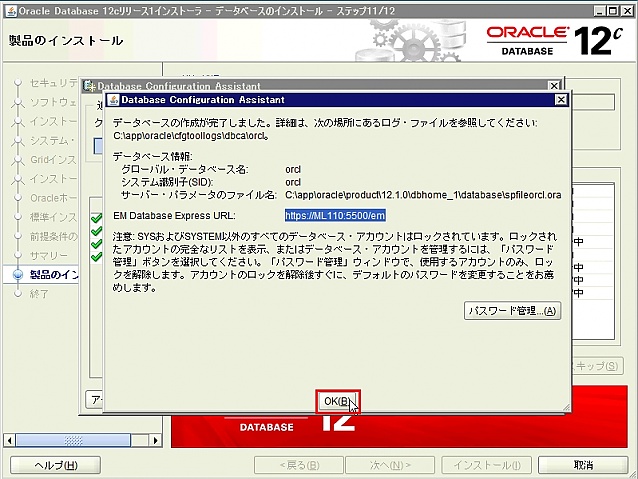The image size is (638, 479).
Task: Click the disabled Next (次へ) button
Action: [390, 465]
